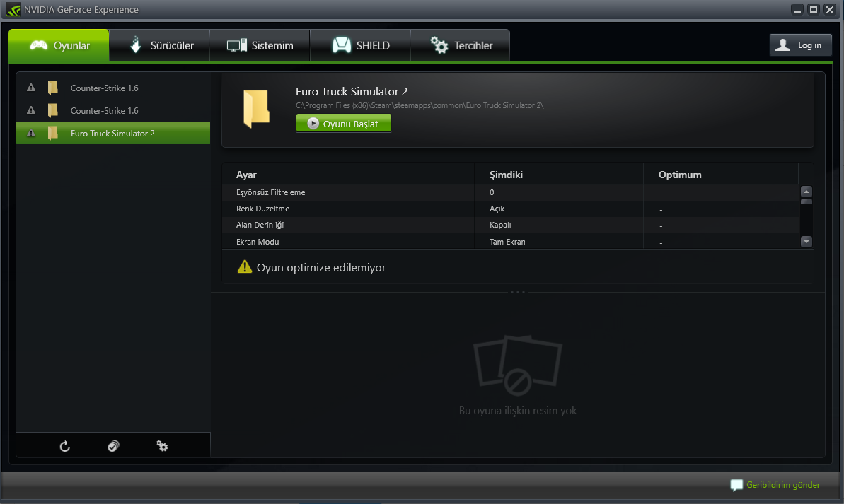Maximize the GeForce Experience window
Screen dimensions: 844x504
[x=814, y=9]
